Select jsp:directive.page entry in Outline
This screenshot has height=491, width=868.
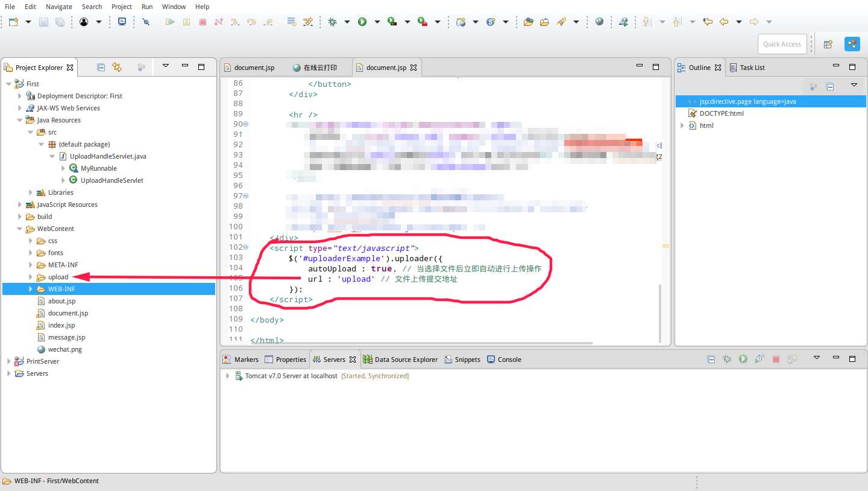747,101
